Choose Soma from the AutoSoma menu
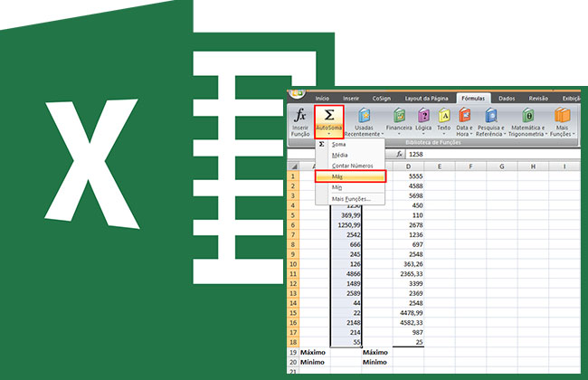This screenshot has width=588, height=380. pos(351,145)
